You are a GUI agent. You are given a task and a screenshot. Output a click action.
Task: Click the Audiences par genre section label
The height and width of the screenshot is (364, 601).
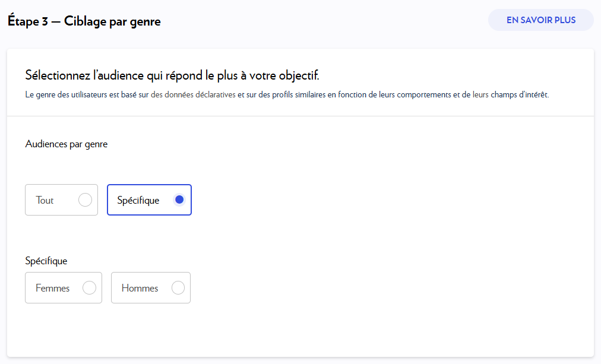pyautogui.click(x=66, y=144)
